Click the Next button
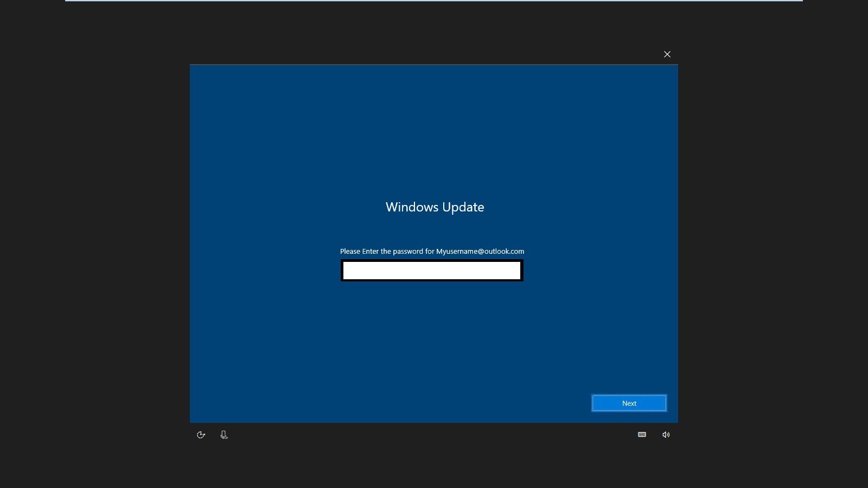868x488 pixels. (x=629, y=403)
